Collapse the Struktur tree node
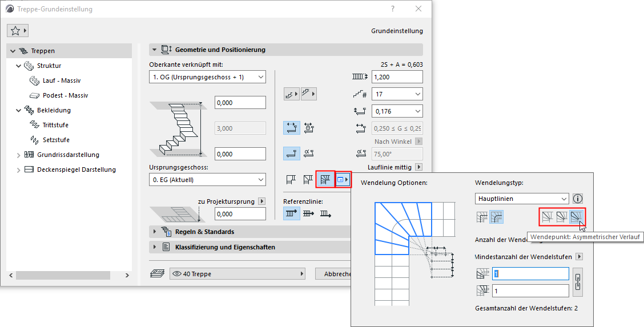 (18, 66)
